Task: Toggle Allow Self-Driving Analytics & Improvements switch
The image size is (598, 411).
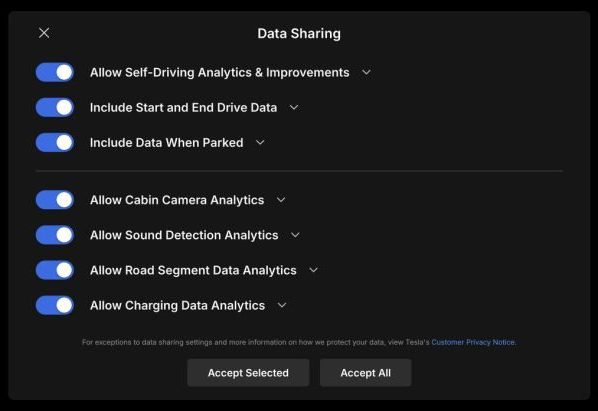Action: click(x=55, y=72)
